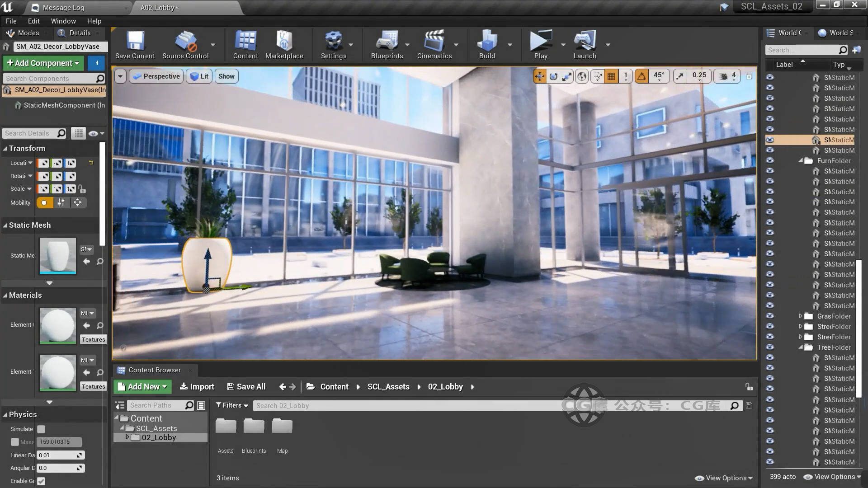
Task: Open the Window menu
Action: pyautogui.click(x=63, y=21)
